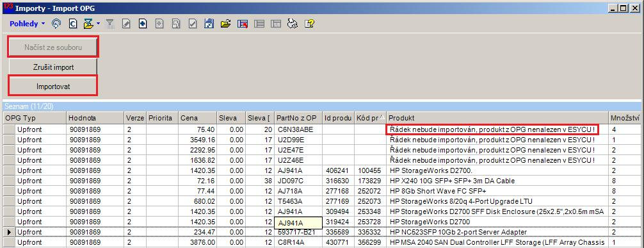
Task: Click the first grey list layout icon
Action: (x=259, y=24)
